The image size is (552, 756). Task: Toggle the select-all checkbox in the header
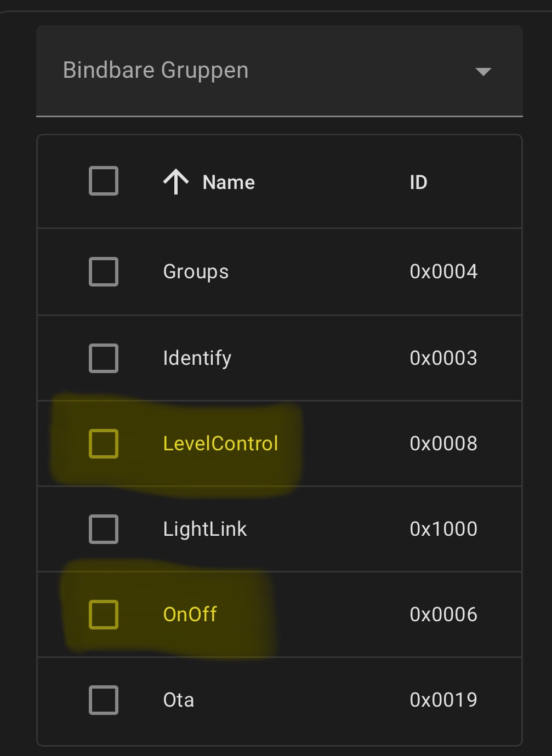click(x=104, y=181)
